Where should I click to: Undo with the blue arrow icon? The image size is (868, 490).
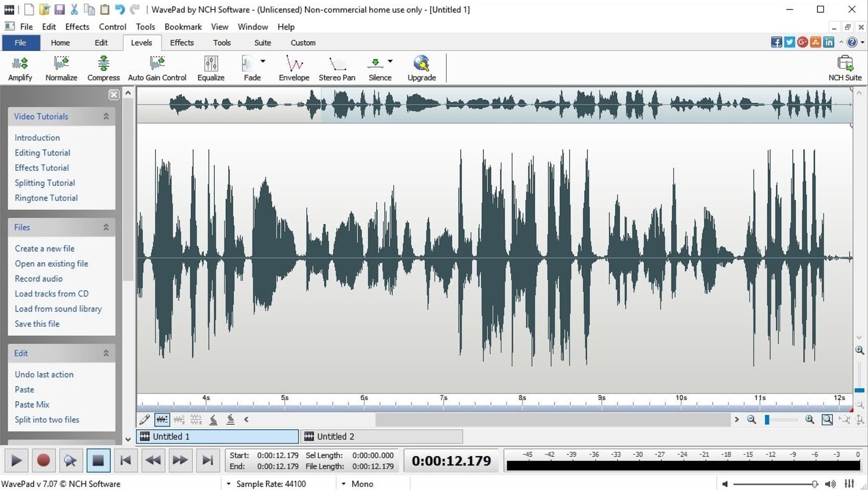pos(119,9)
